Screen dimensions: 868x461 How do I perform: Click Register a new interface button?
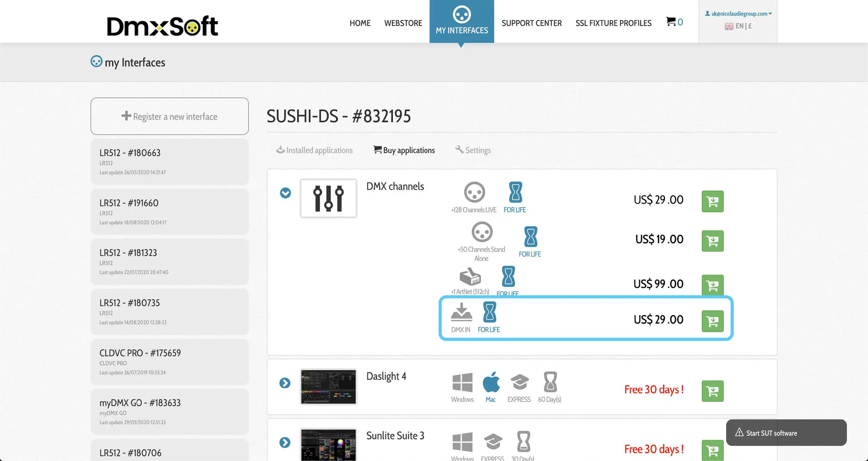point(170,116)
